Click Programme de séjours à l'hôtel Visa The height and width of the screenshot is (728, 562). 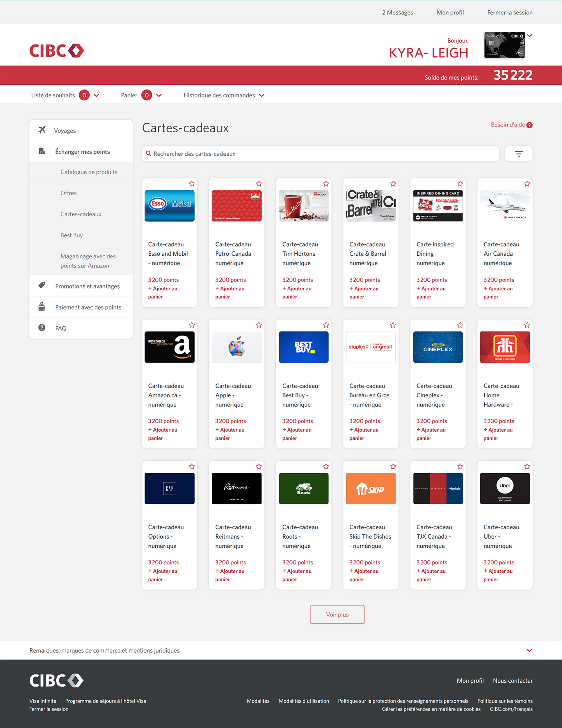[106, 701]
